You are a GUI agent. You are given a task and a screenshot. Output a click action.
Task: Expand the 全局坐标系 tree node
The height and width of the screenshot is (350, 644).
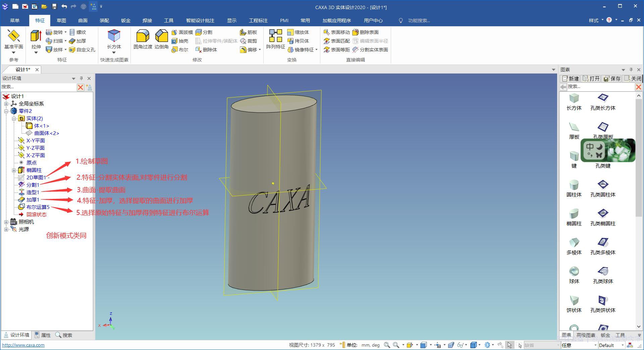coord(6,103)
